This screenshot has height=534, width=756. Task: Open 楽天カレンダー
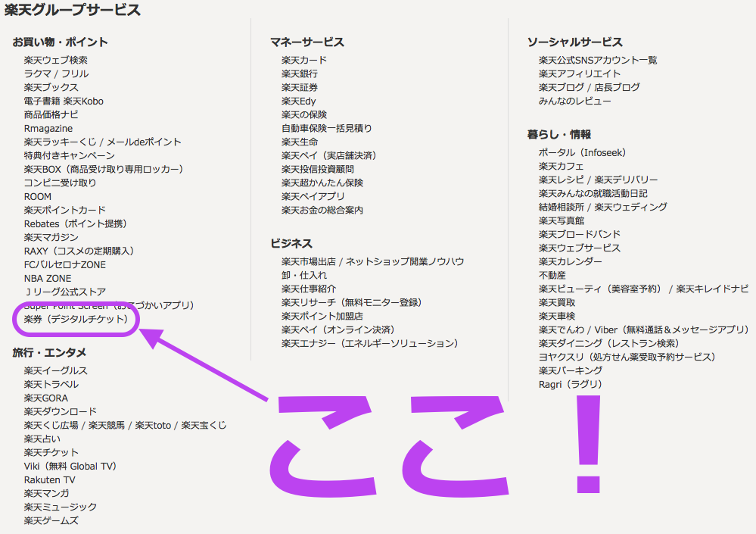point(571,261)
